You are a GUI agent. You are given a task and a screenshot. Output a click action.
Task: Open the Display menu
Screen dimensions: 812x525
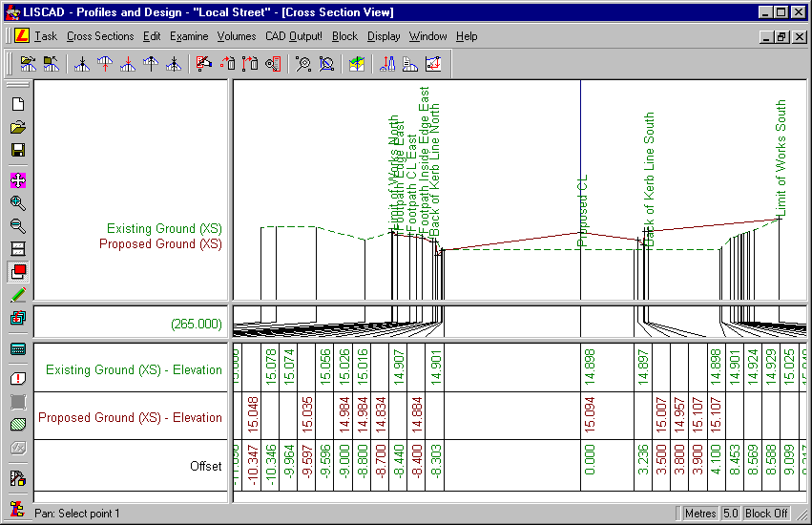(x=384, y=36)
